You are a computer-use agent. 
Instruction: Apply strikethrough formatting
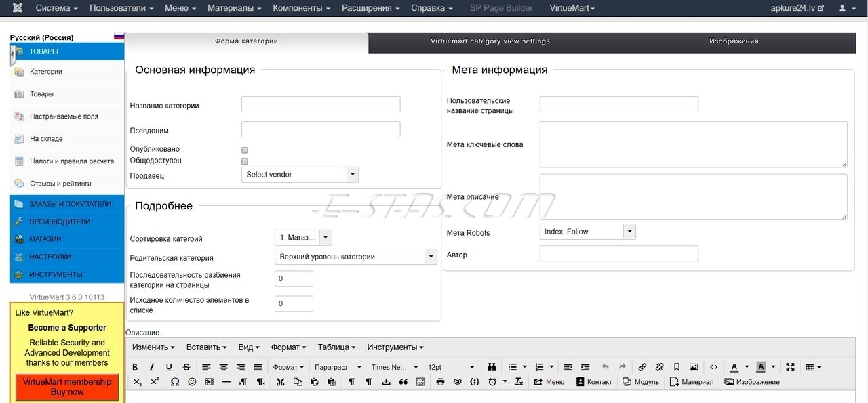point(186,367)
